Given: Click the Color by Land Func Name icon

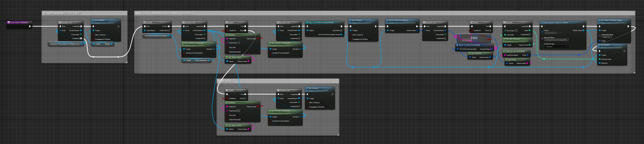Looking at the screenshot, I should pyautogui.click(x=505, y=51).
